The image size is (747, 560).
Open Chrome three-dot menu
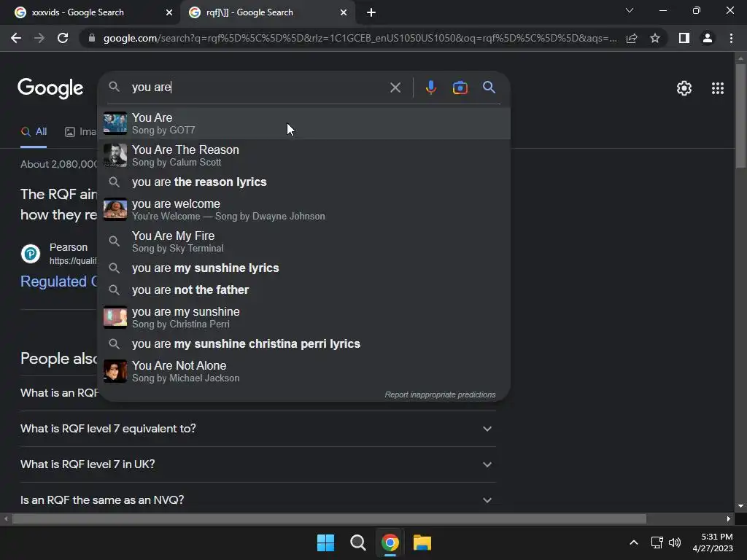pos(731,38)
